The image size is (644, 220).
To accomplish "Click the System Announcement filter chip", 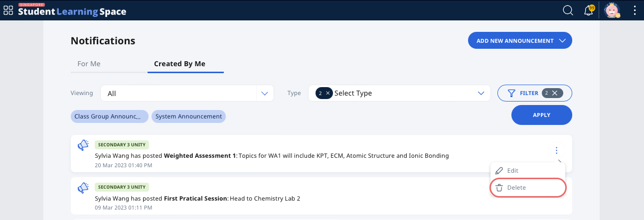I will [188, 116].
